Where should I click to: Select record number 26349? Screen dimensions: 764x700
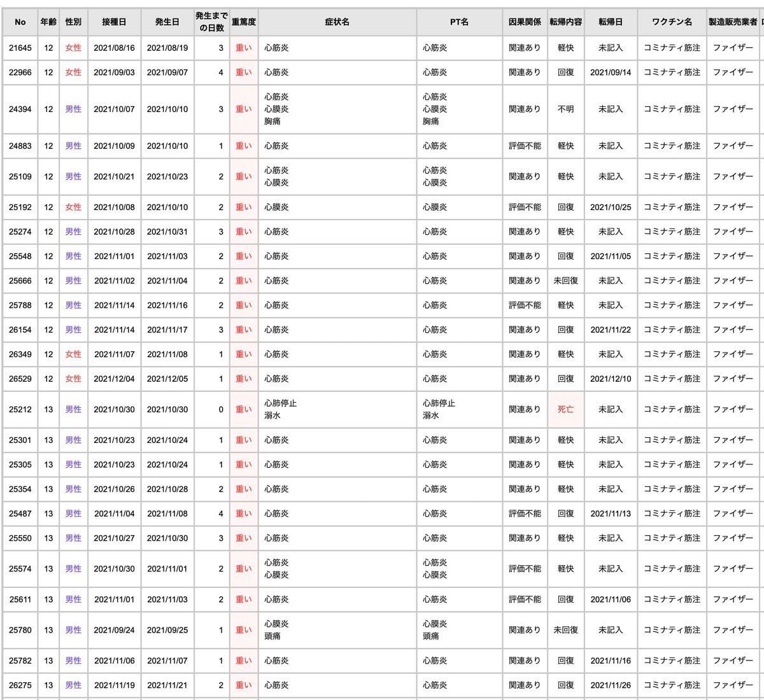click(x=20, y=354)
